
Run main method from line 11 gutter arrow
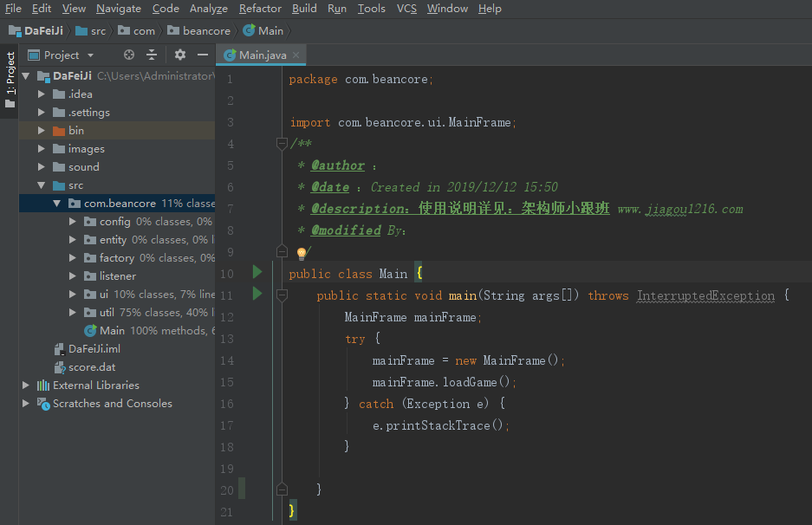(x=257, y=294)
